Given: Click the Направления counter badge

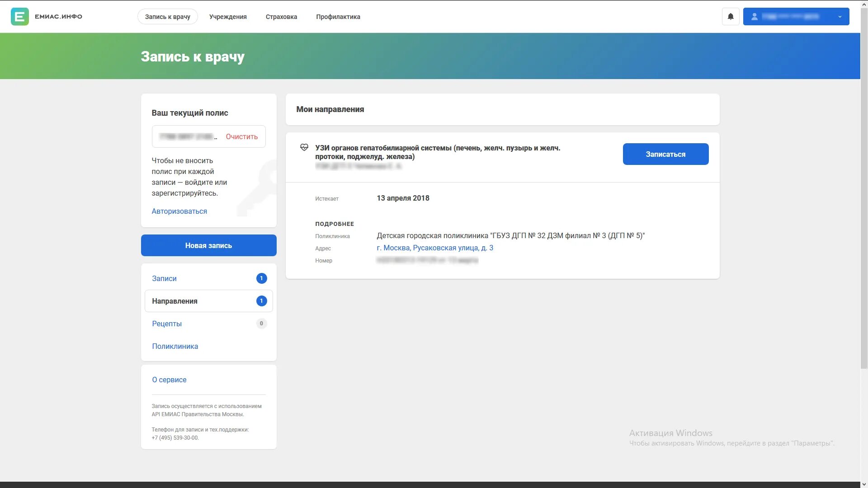Looking at the screenshot, I should tap(261, 301).
